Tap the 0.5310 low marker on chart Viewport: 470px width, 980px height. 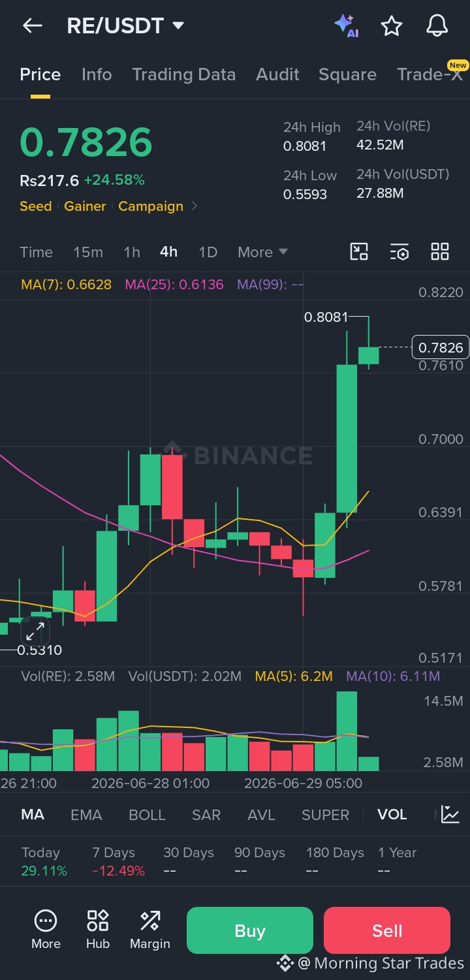point(39,650)
